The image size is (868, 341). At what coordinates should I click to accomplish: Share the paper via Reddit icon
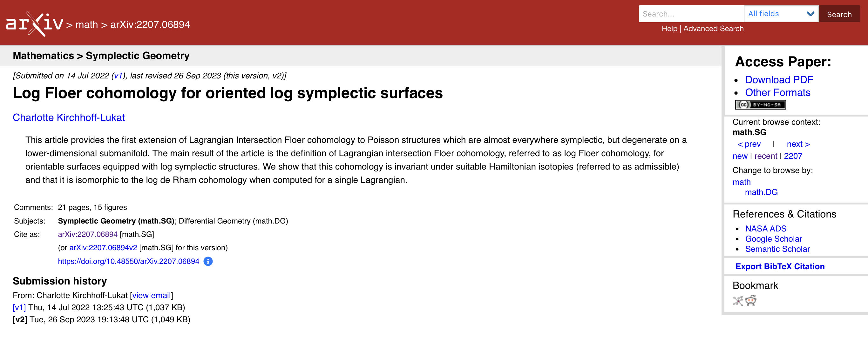[x=751, y=300]
